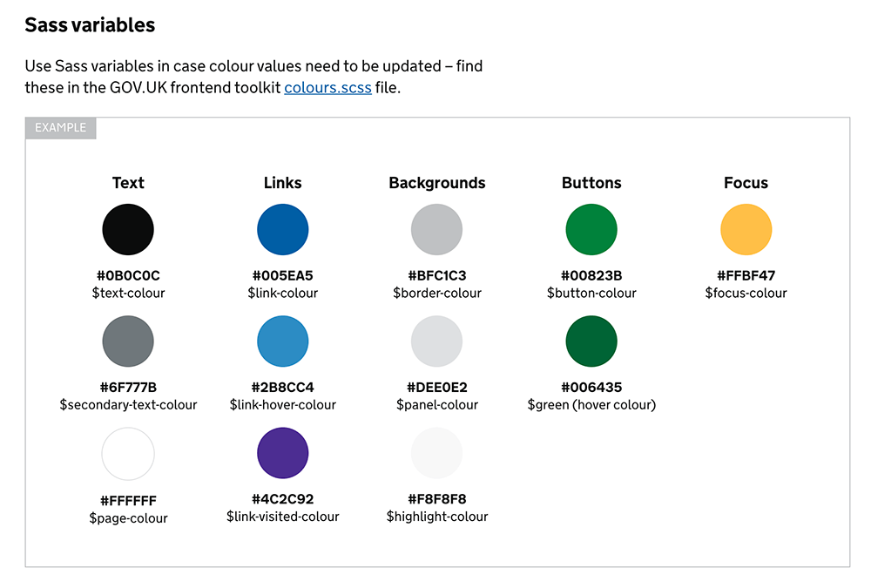Image resolution: width=871 pixels, height=588 pixels.
Task: Open the colours.scss file link
Action: tap(327, 88)
